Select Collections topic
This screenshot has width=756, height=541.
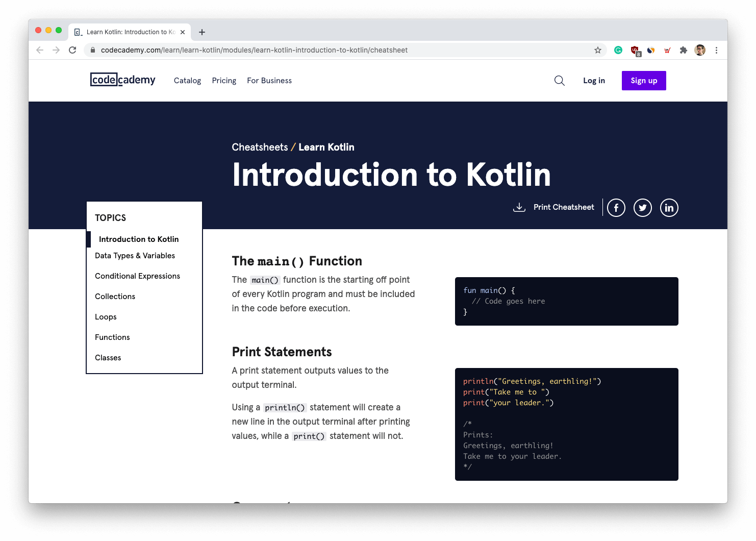coord(115,297)
